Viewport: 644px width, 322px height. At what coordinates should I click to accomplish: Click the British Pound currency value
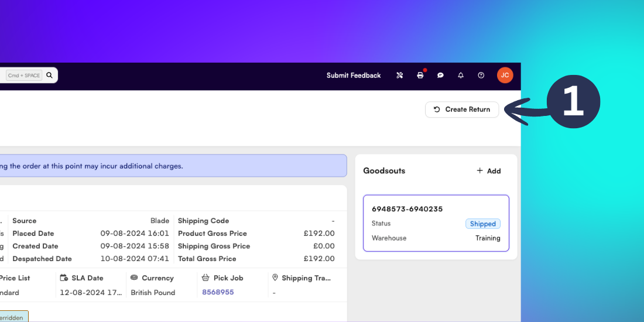(x=153, y=293)
